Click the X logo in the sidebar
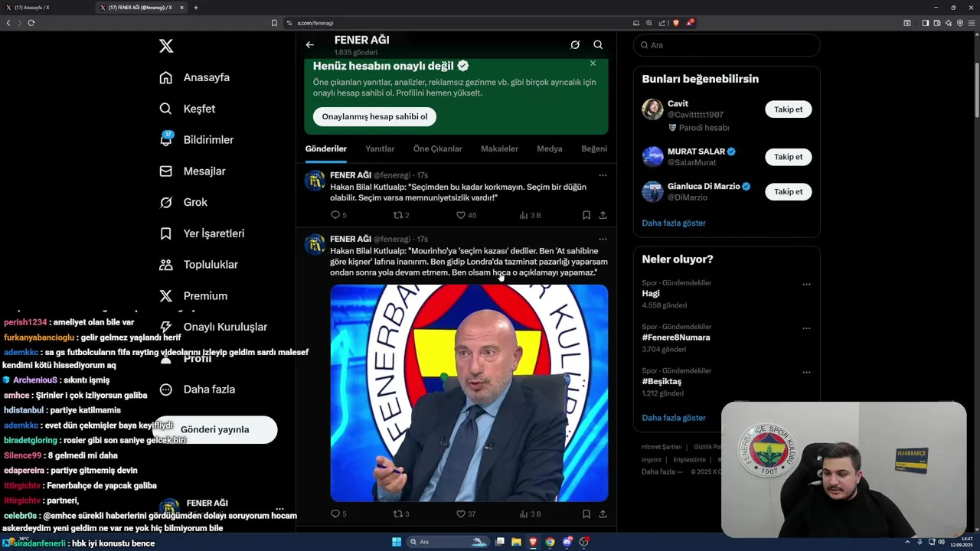980x551 pixels. (x=166, y=46)
